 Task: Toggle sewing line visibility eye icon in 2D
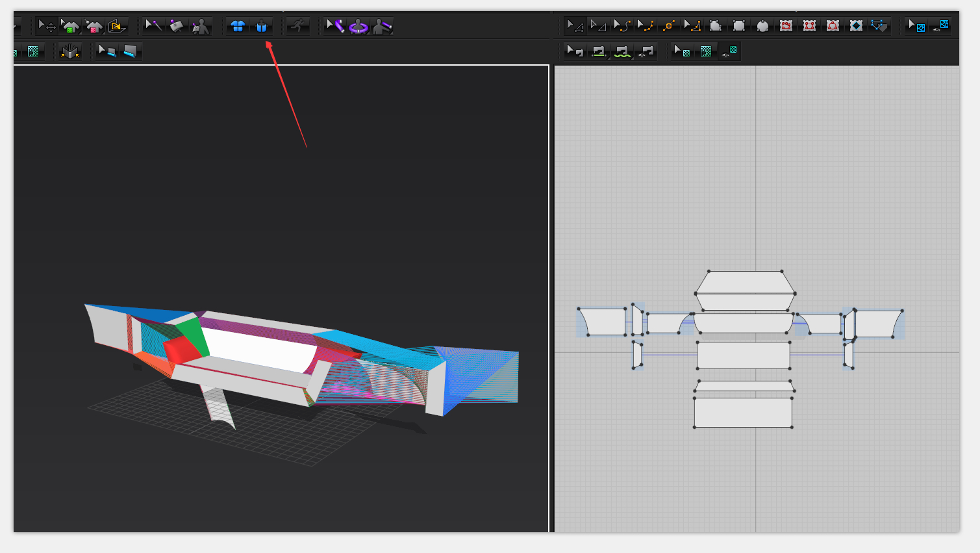(x=646, y=51)
